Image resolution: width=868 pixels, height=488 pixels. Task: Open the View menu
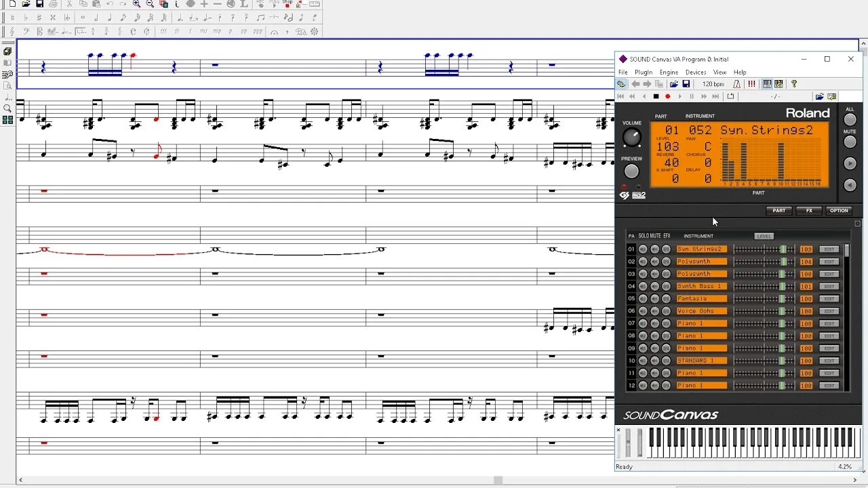coord(719,73)
